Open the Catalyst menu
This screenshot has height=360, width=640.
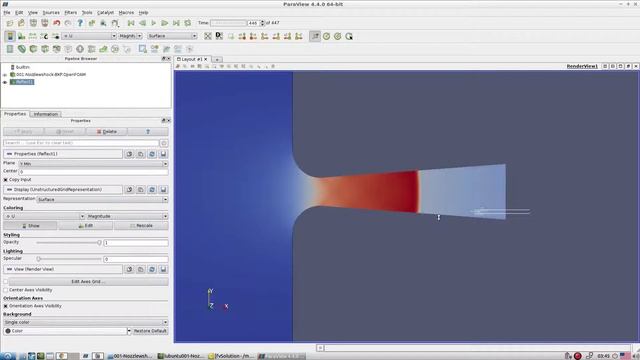pos(105,13)
